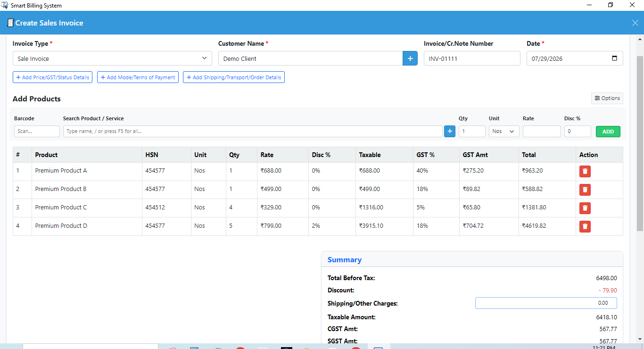Close the Create Sales Invoice dialog
Screen dimensions: 644x349
(x=635, y=23)
